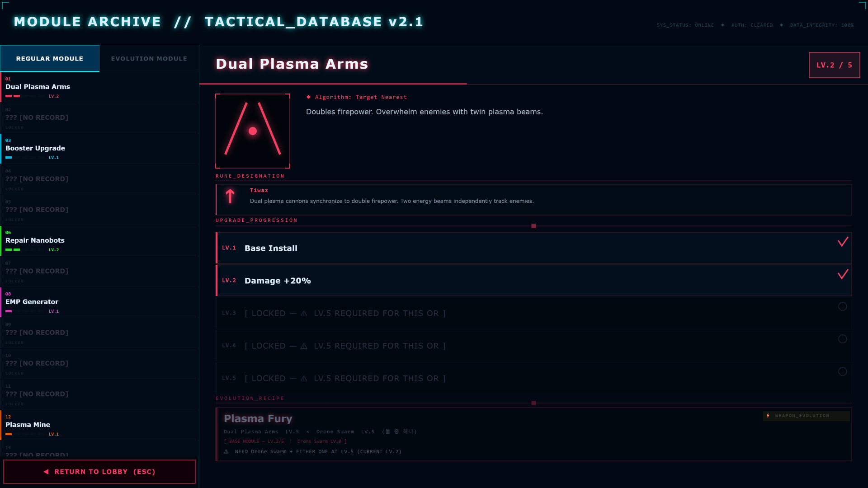
Task: Click the Tiwaz rune arrow icon
Action: (x=230, y=196)
